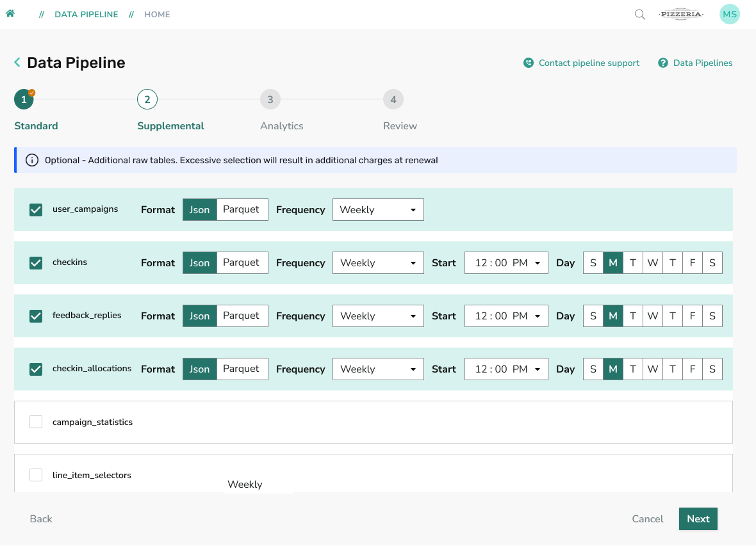Select the info icon in optional banner
Viewport: 756px width, 546px height.
point(32,160)
